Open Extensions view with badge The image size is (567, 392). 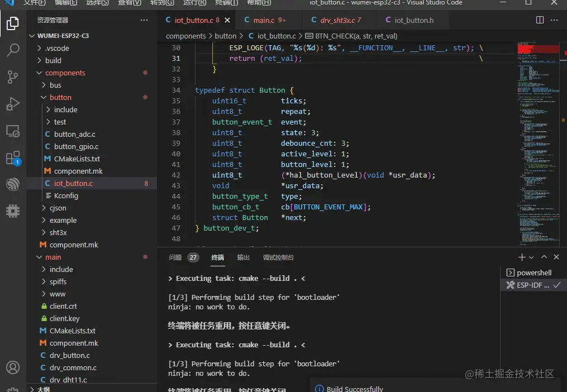[13, 158]
